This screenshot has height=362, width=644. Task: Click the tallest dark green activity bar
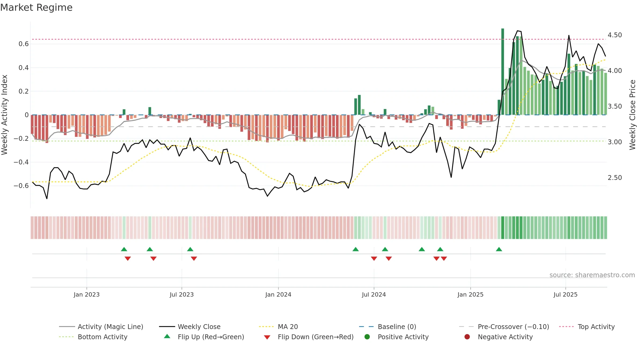tap(503, 72)
